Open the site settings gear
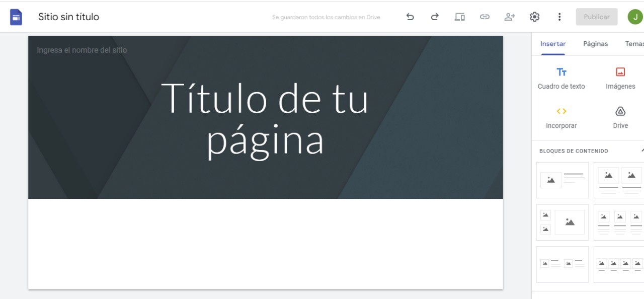 click(534, 17)
